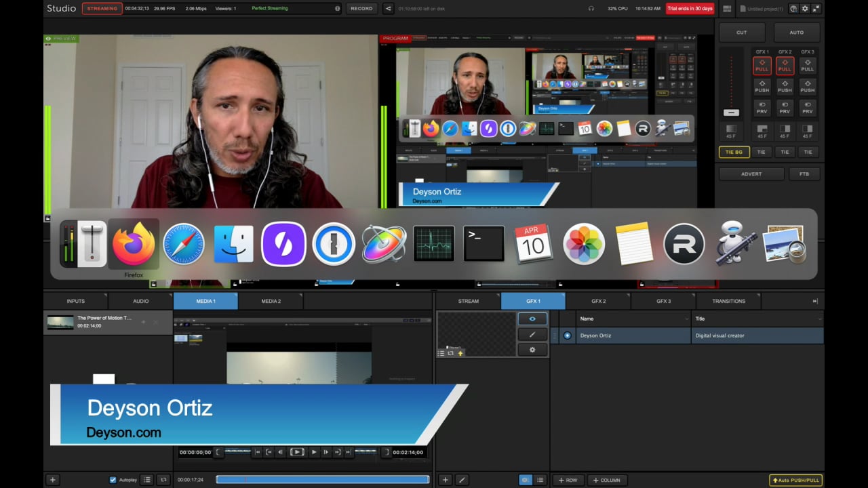868x488 pixels.
Task: Launch Automator from the enlarged dock
Action: 734,244
